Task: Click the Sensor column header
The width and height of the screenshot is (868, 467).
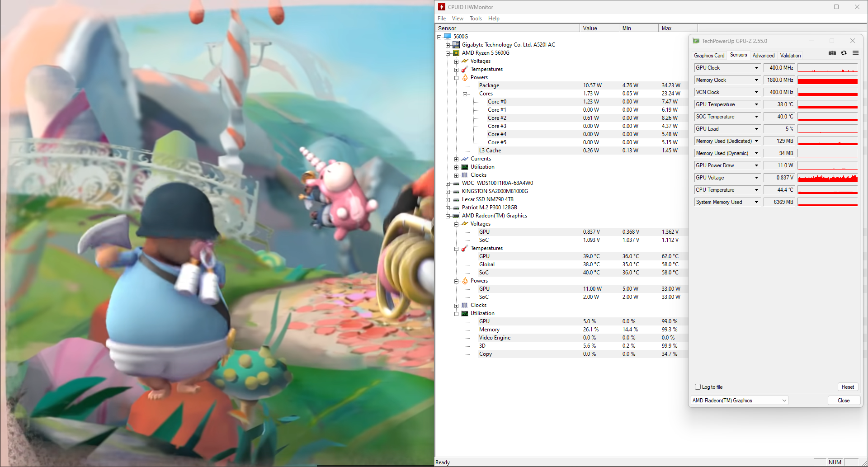Action: pos(507,28)
